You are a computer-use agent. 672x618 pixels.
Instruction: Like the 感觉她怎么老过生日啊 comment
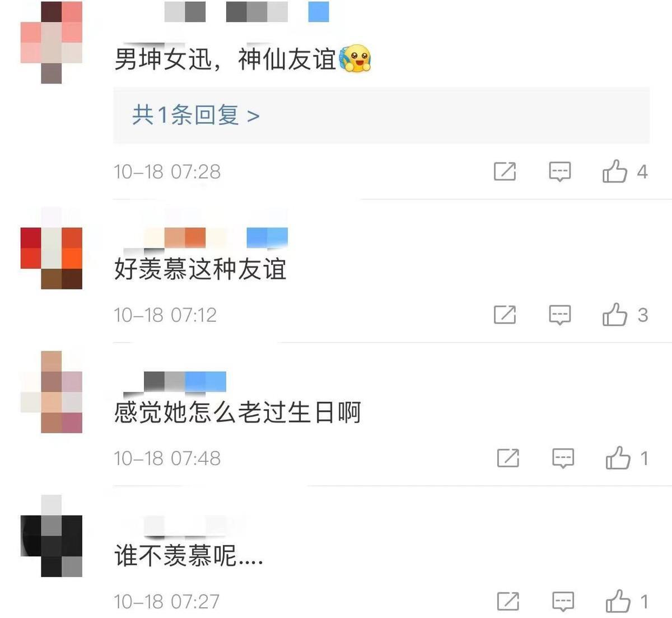[618, 458]
